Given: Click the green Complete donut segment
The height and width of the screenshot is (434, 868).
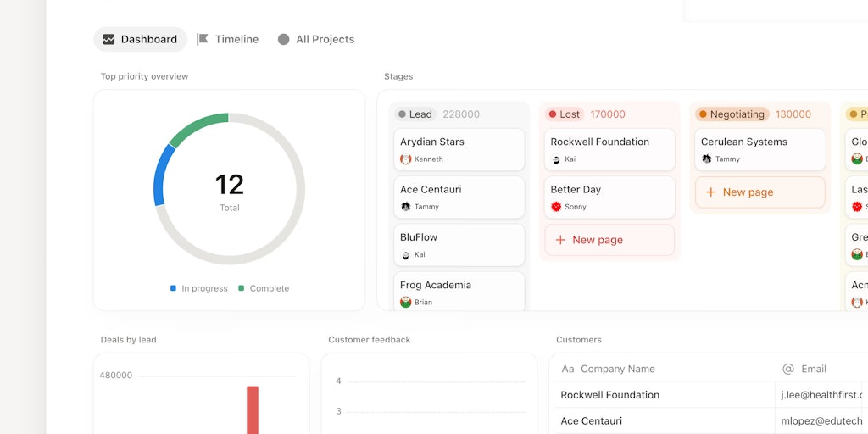Looking at the screenshot, I should pos(197,128).
